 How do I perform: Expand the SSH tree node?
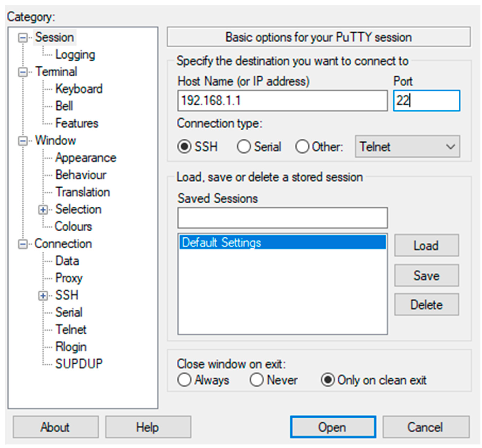click(x=43, y=296)
